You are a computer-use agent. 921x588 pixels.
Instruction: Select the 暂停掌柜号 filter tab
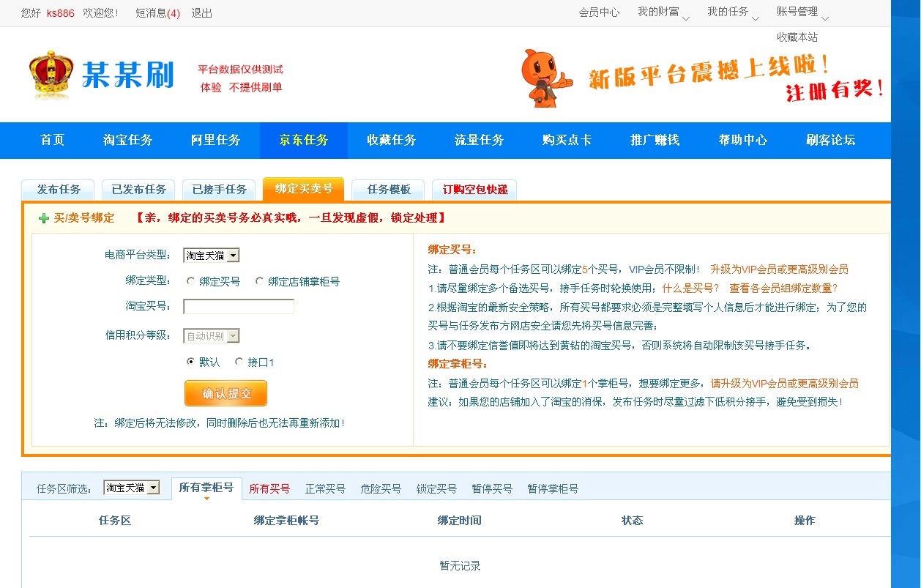pyautogui.click(x=553, y=489)
